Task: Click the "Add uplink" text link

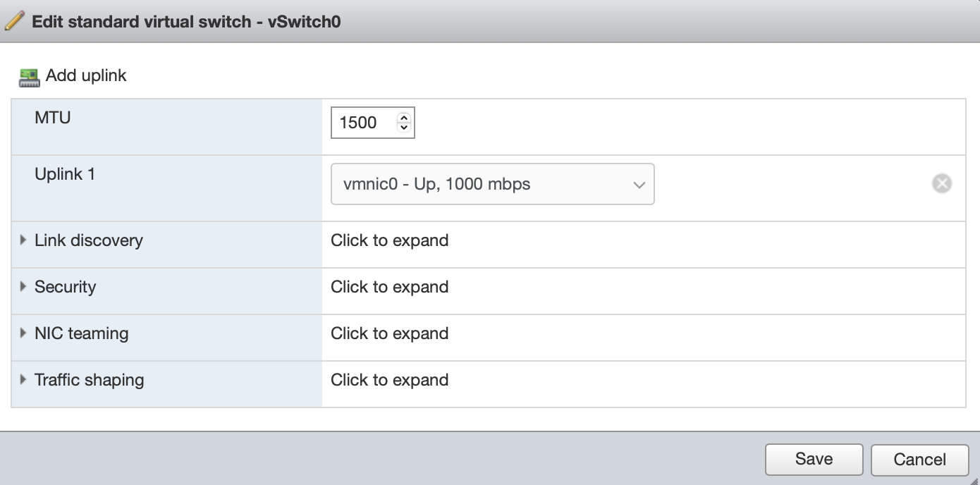Action: [x=86, y=76]
